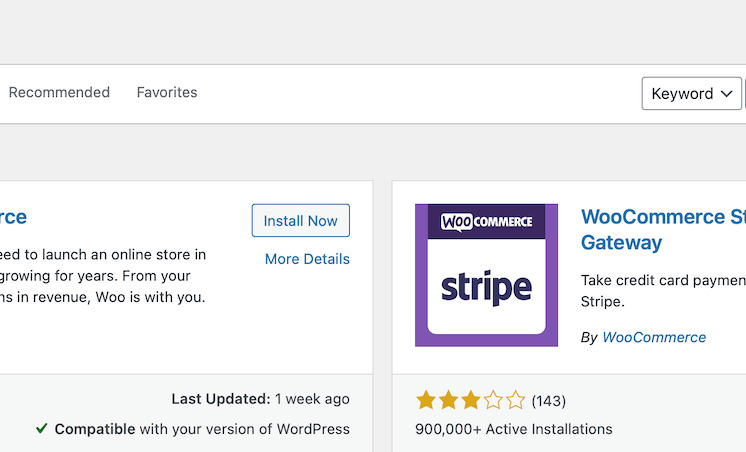Image resolution: width=746 pixels, height=452 pixels.
Task: Switch to the Recommended tab
Action: [x=59, y=92]
